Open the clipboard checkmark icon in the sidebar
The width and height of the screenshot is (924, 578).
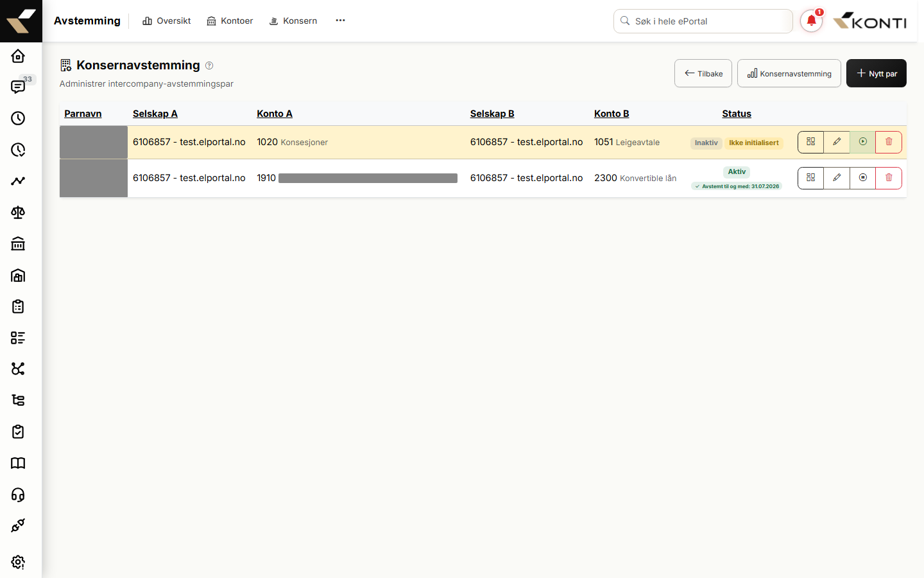click(x=18, y=432)
